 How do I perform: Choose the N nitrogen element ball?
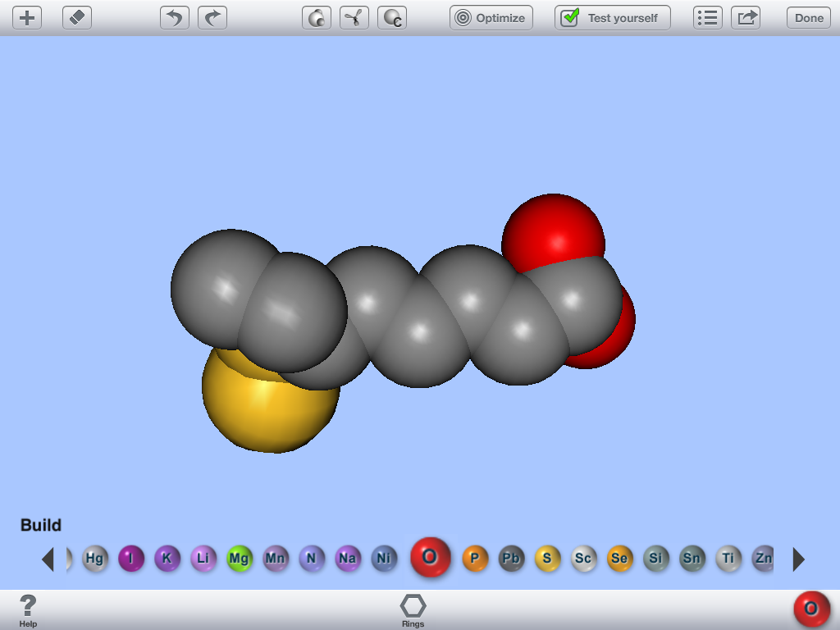[311, 558]
